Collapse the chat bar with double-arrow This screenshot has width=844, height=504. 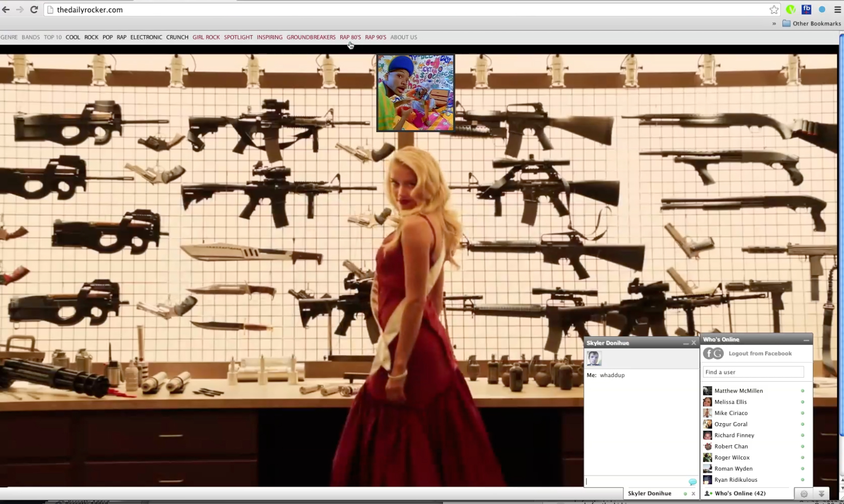click(x=821, y=494)
